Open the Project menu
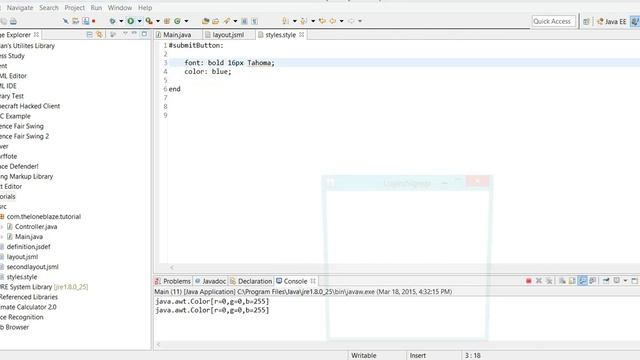Image resolution: width=640 pixels, height=360 pixels. [x=75, y=8]
